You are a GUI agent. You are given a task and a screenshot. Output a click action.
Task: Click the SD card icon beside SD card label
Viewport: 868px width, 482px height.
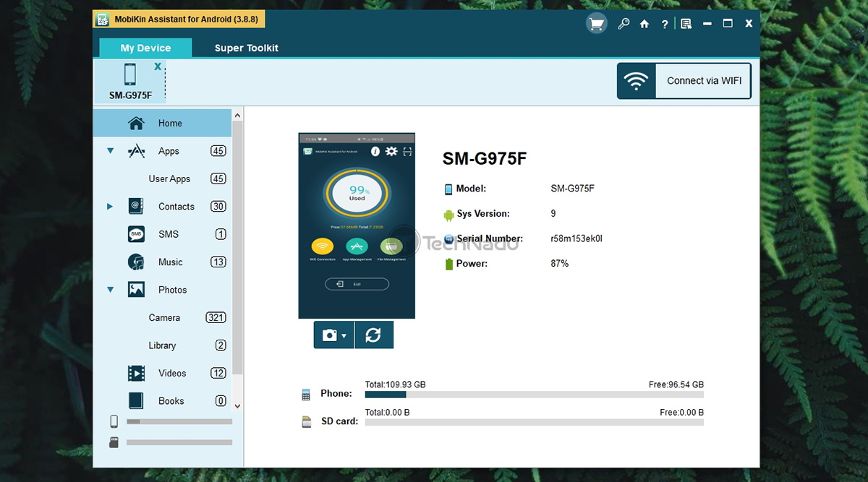tap(306, 421)
